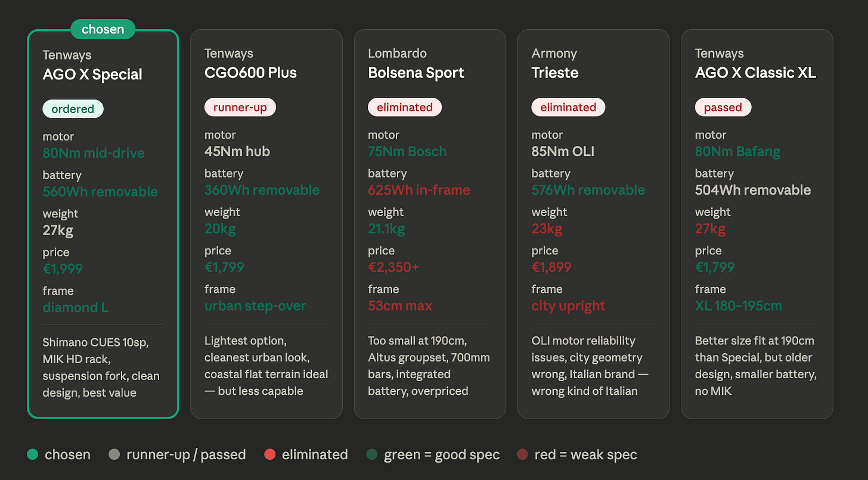Click the 'eliminated' pill on the Bolsena Sport card

tap(405, 107)
